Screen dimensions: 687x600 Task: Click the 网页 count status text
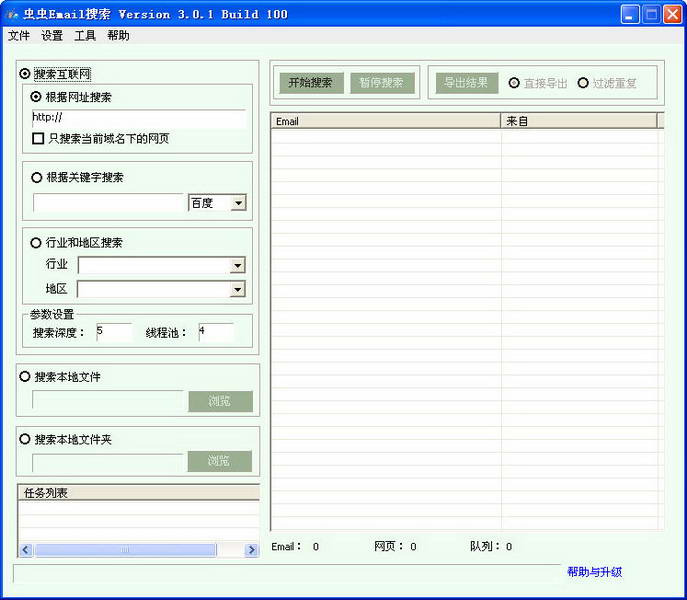395,547
